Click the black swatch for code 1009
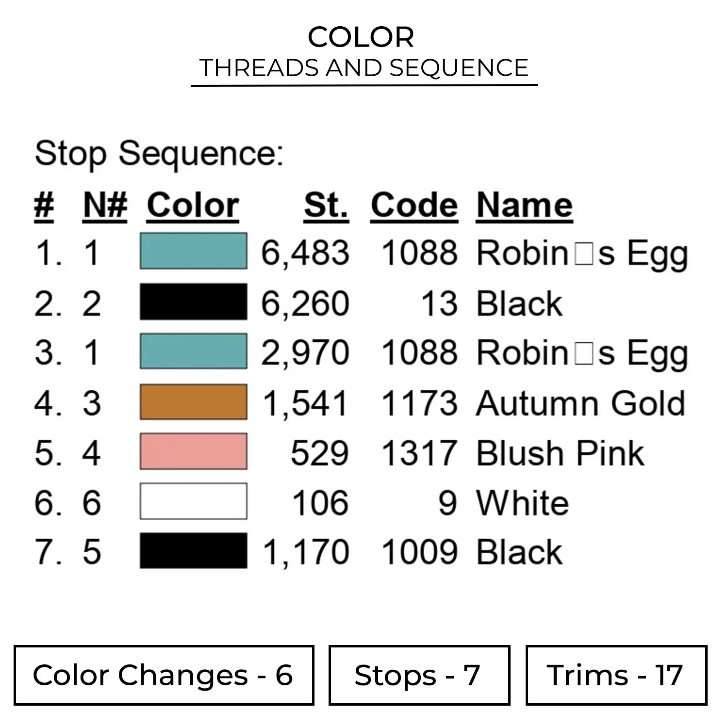Image resolution: width=728 pixels, height=728 pixels. tap(193, 551)
